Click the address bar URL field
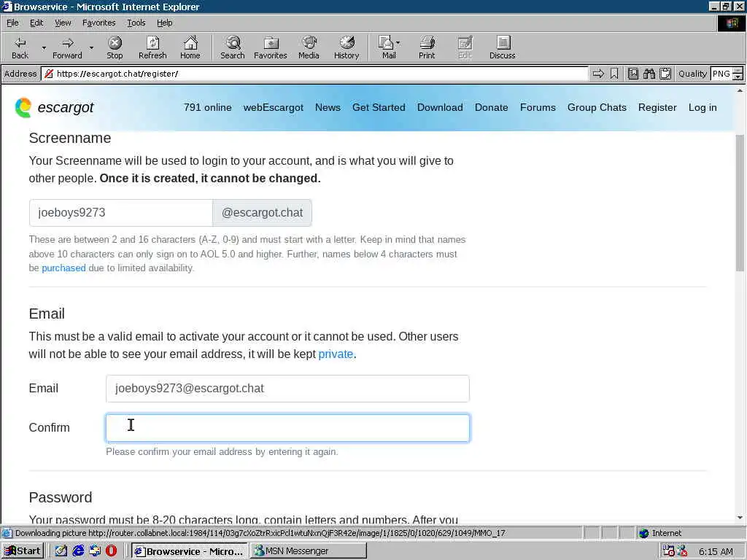 click(x=314, y=74)
